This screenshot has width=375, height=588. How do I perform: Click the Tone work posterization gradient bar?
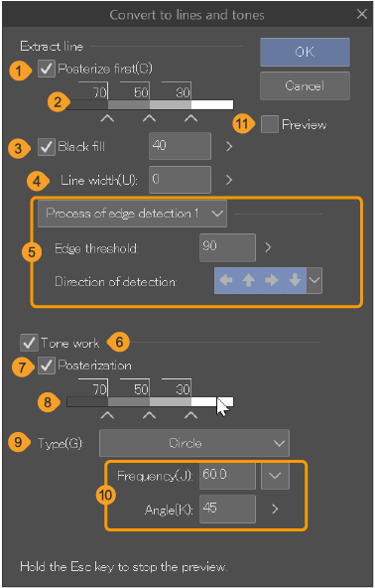150,402
